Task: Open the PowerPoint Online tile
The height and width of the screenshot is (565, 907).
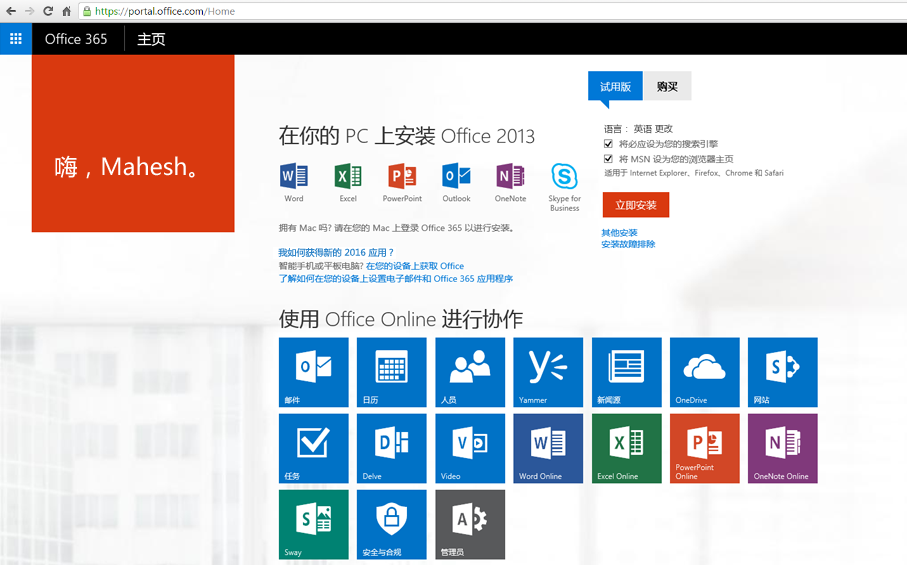Action: pos(705,448)
